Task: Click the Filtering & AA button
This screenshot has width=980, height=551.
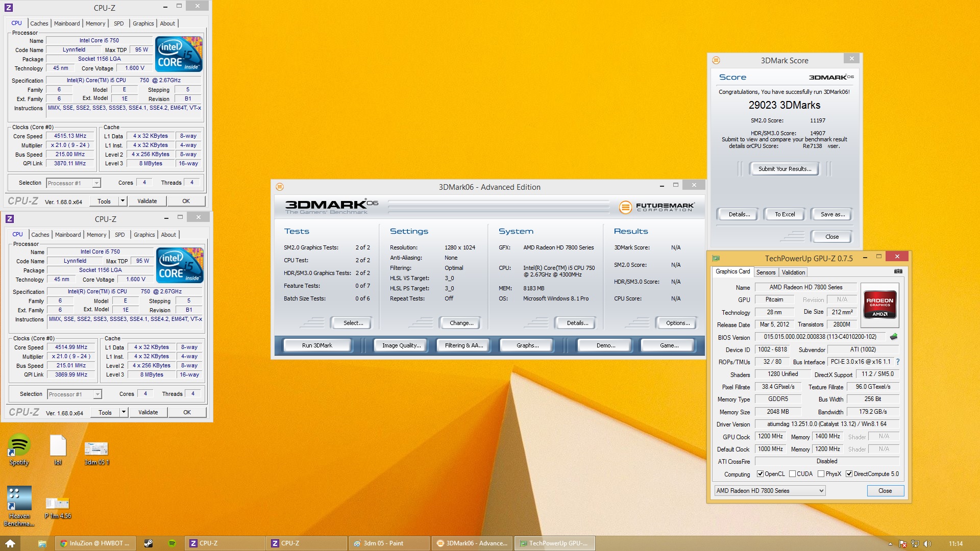Action: (x=463, y=345)
